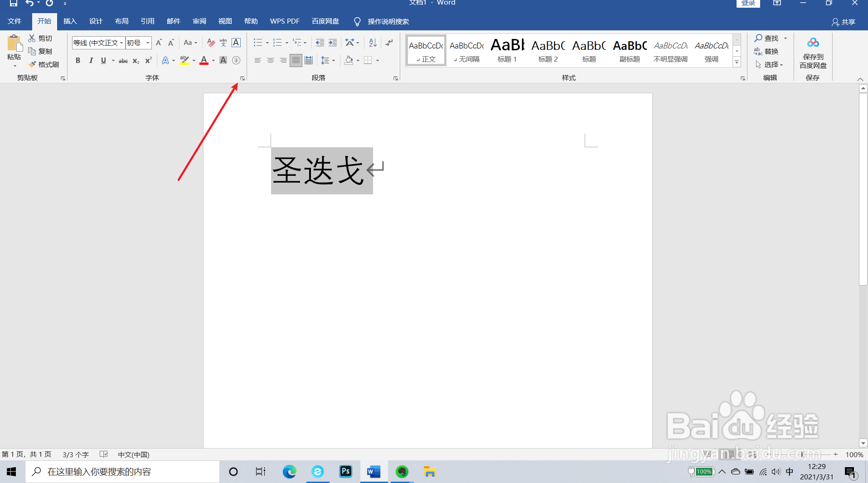
Task: Toggle show/hide paragraph marks
Action: coord(389,43)
